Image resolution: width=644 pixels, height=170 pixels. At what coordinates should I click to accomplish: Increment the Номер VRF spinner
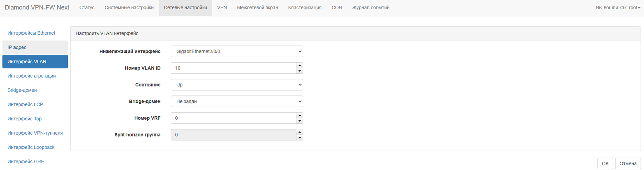point(299,115)
